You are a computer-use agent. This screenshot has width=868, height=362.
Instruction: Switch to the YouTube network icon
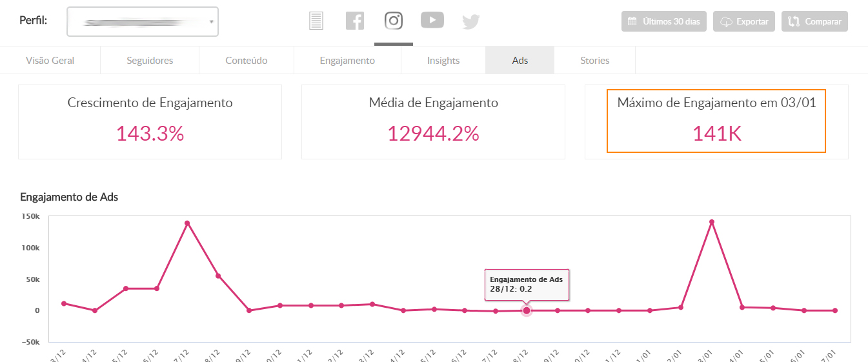tap(432, 21)
